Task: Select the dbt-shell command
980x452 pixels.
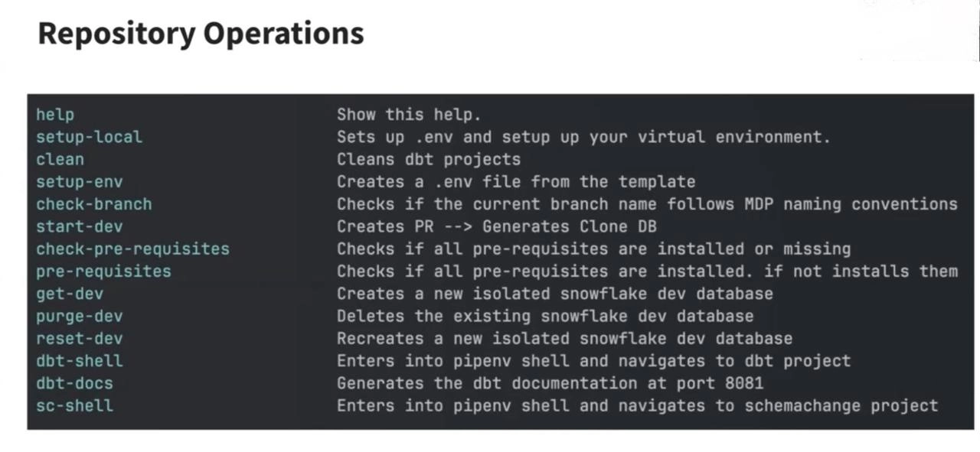Action: pyautogui.click(x=79, y=360)
